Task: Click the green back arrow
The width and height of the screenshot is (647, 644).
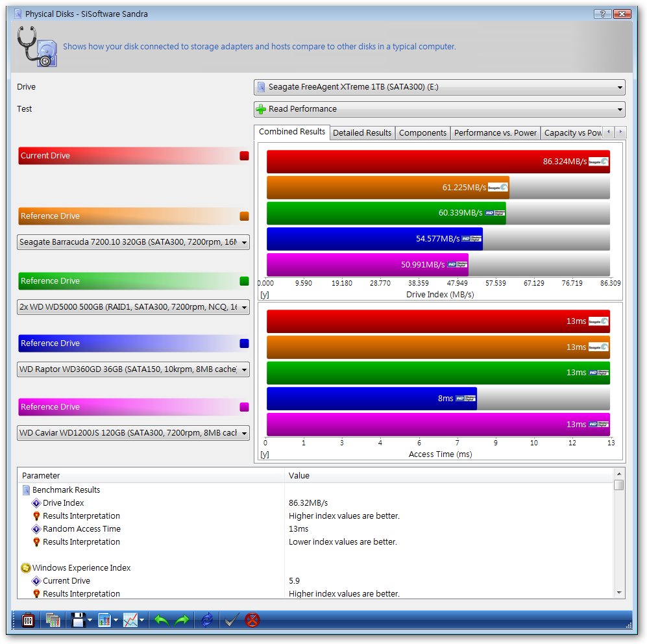Action: coord(161,620)
